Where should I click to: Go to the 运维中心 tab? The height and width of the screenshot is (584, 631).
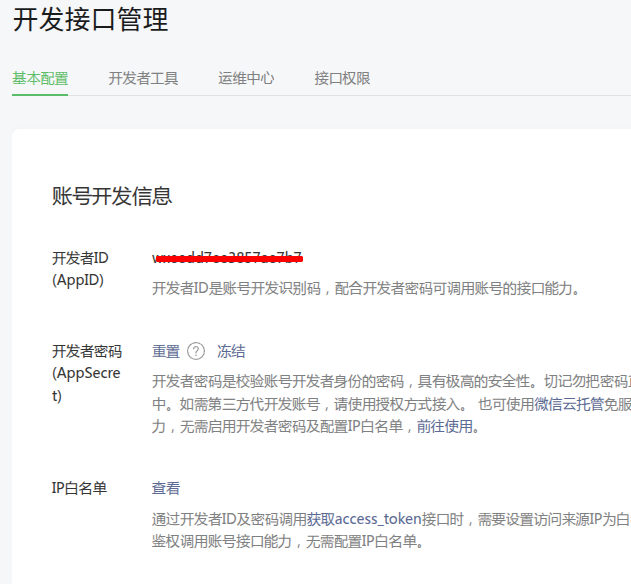[x=246, y=78]
